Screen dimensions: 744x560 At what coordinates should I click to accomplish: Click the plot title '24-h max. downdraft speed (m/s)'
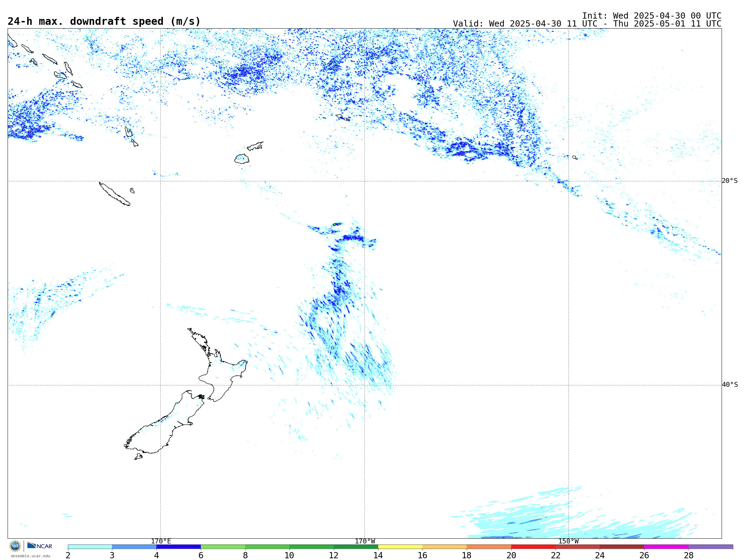104,21
